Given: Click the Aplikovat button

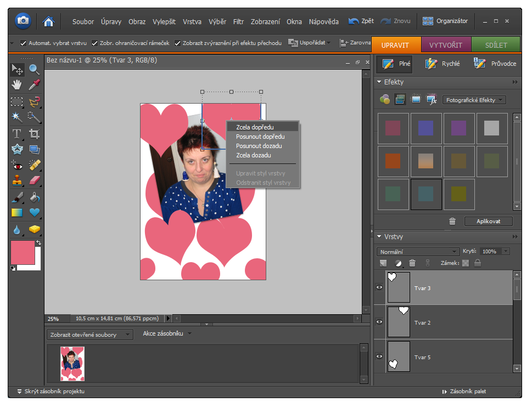Looking at the screenshot, I should [x=488, y=222].
